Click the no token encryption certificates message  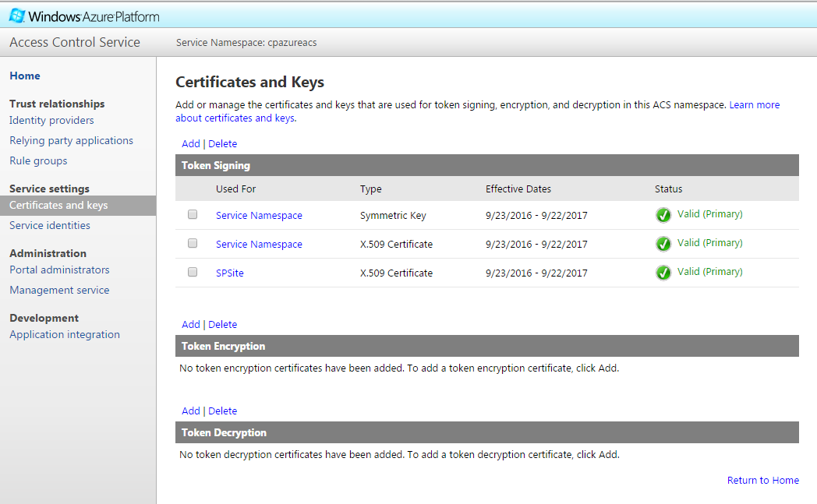pyautogui.click(x=399, y=368)
